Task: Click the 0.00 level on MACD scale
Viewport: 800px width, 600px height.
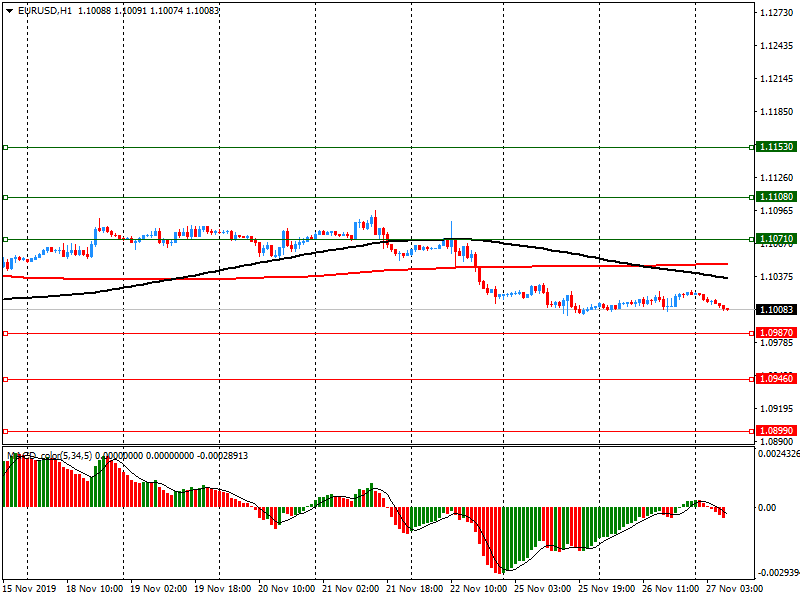Action: click(765, 508)
